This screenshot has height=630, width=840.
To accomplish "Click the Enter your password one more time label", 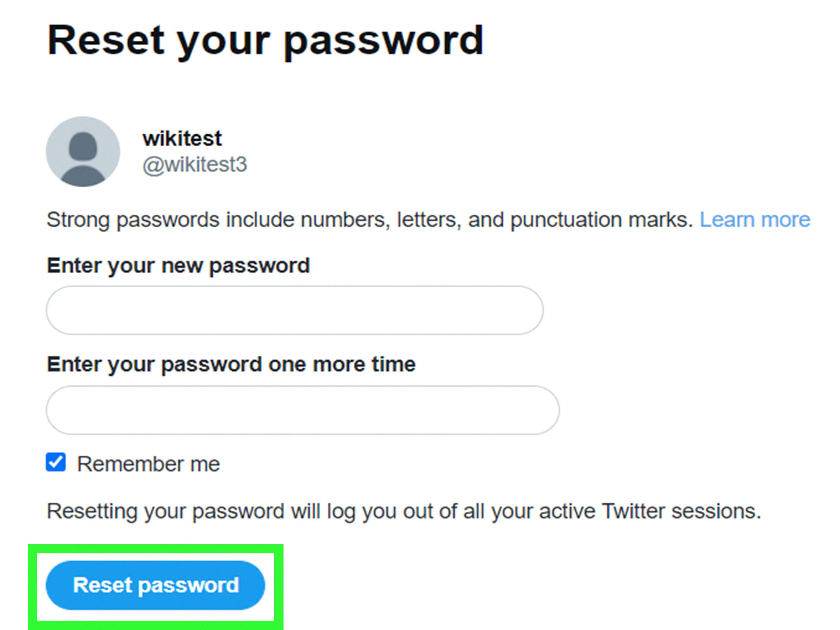I will pos(231,364).
